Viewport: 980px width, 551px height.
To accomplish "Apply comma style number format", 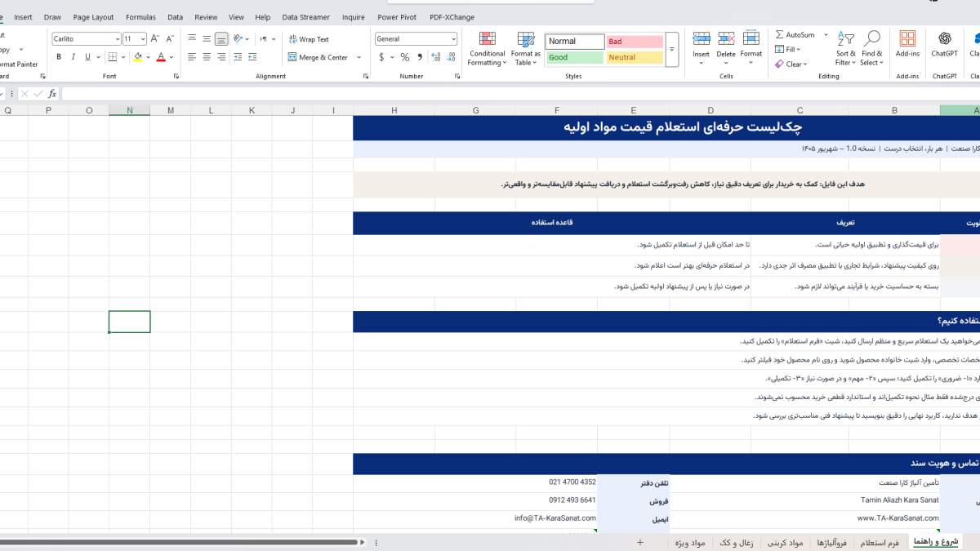I will coord(420,57).
